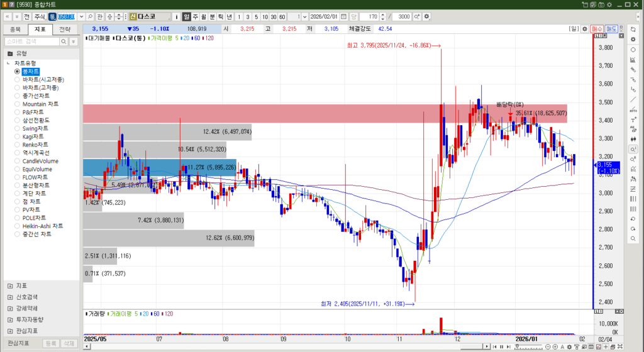644x352 pixels.
Task: Click the red 매수 buy button
Action: 597,29
